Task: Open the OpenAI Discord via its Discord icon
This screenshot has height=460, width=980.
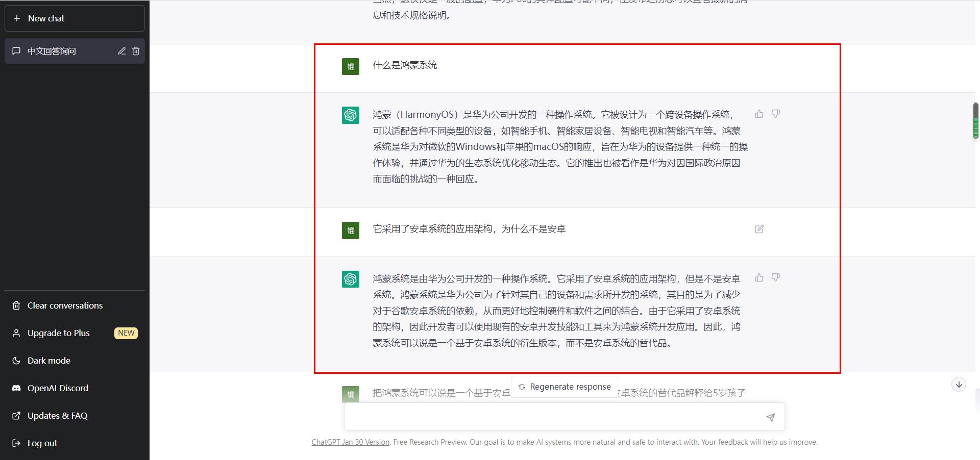Action: tap(17, 388)
